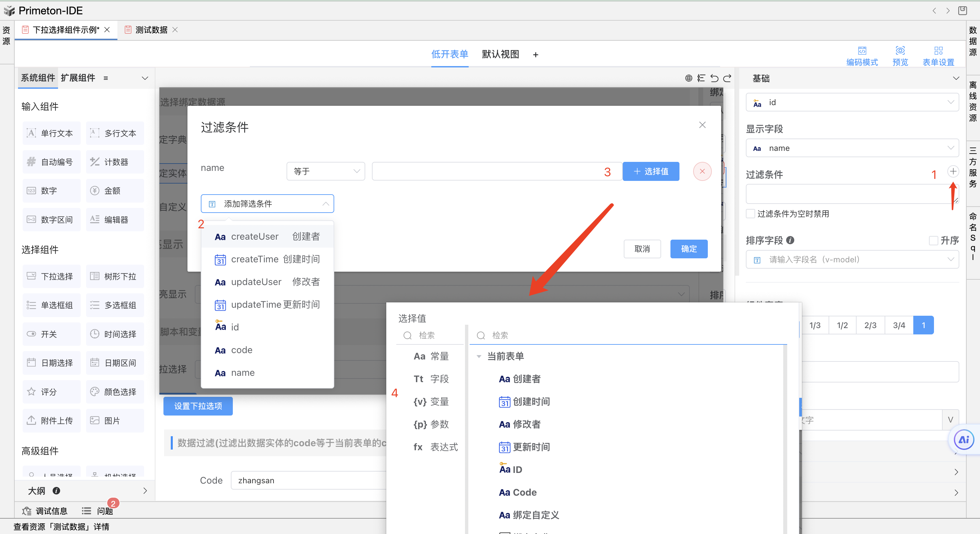980x534 pixels.
Task: Enable 过滤条件为空时禁用 checkbox
Action: [x=750, y=214]
